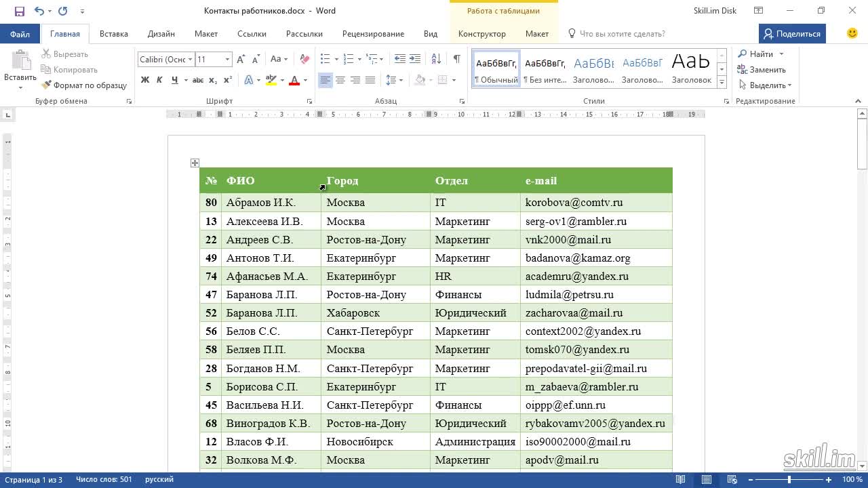868x488 pixels.
Task: Open the Файл (File) tab
Action: pyautogui.click(x=20, y=34)
